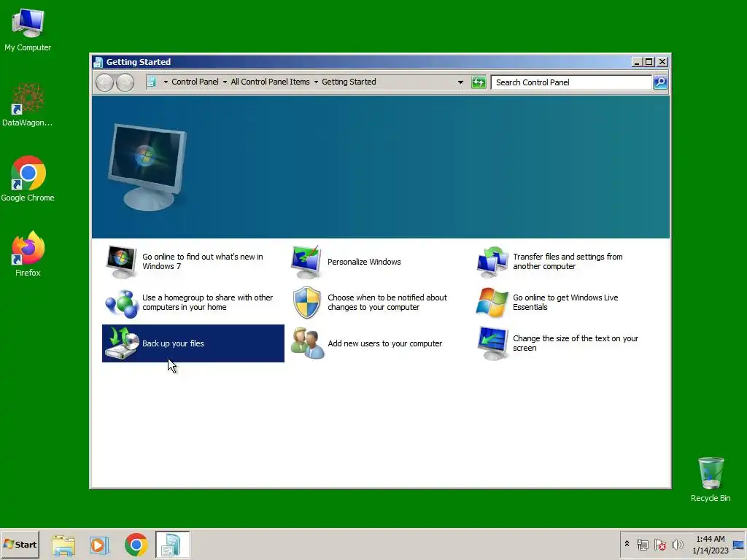Show hidden tray icons arrow
Viewport: 747px width, 560px height.
(x=627, y=544)
